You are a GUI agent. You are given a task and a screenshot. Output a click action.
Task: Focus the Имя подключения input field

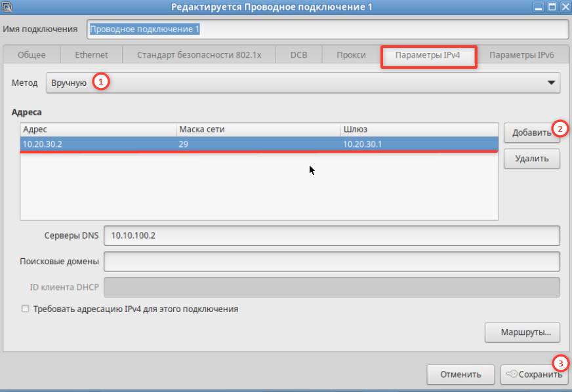pos(327,29)
